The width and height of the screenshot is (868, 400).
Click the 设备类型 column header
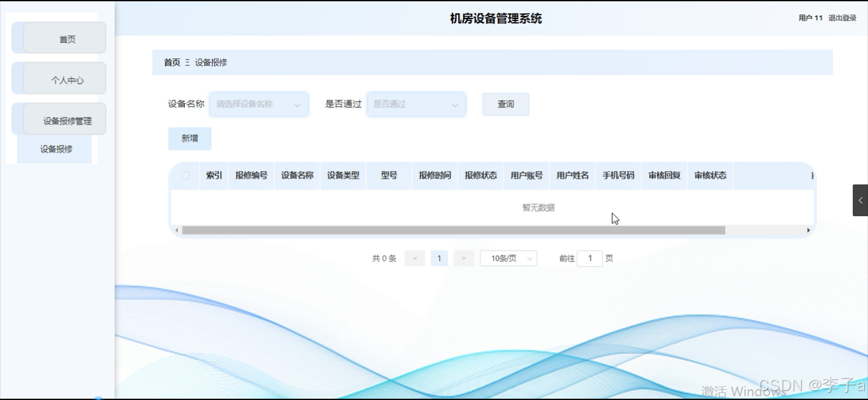tap(343, 176)
